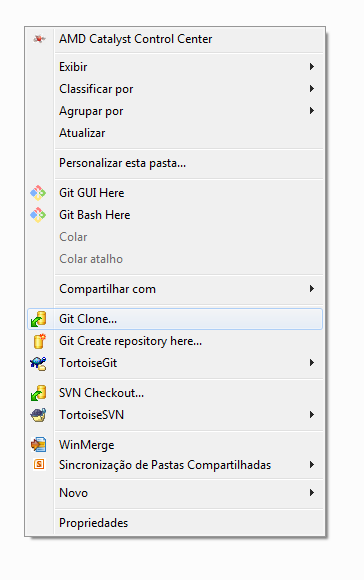This screenshot has height=580, width=364.
Task: Select Personalizar esta pasta...
Action: 175,163
